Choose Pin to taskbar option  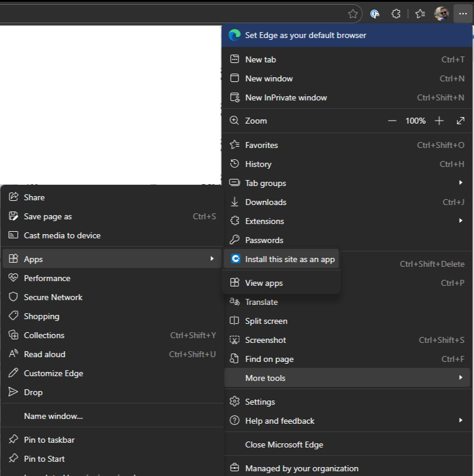point(49,440)
